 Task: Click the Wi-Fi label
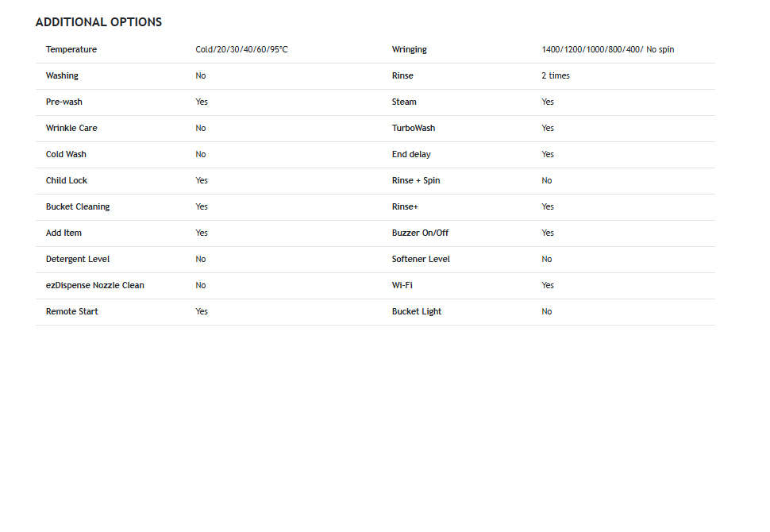tap(402, 285)
